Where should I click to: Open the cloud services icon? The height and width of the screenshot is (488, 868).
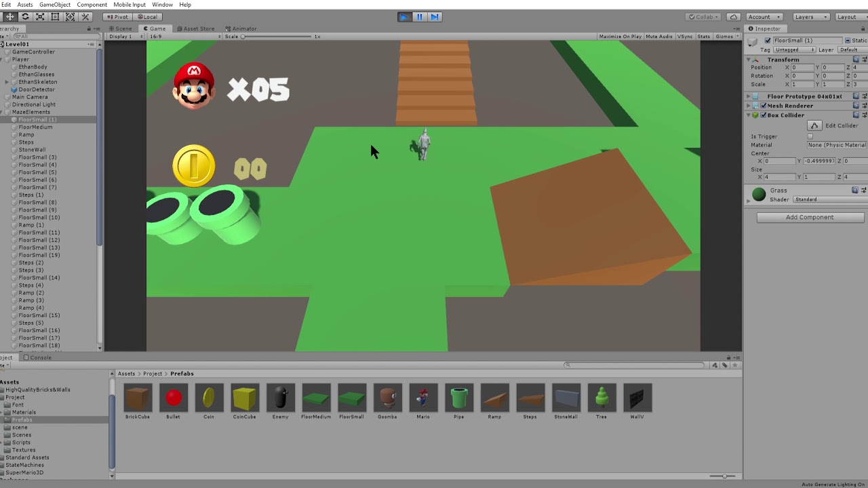click(x=733, y=16)
